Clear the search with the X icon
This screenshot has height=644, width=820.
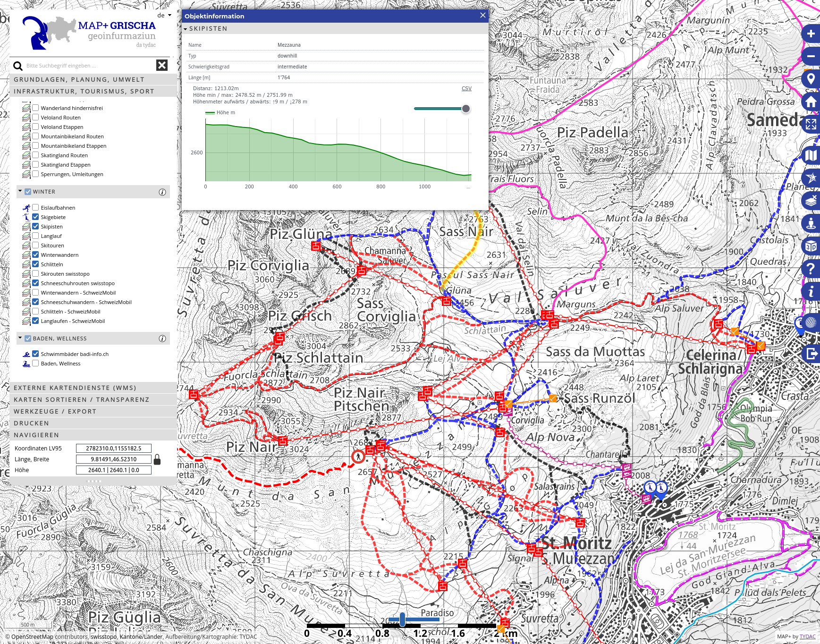(162, 65)
